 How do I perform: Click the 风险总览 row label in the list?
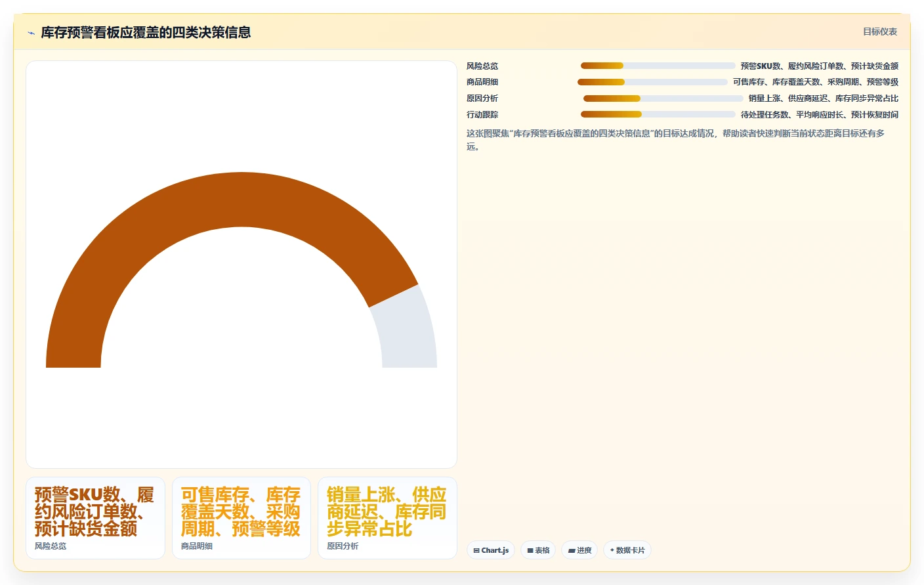[482, 66]
